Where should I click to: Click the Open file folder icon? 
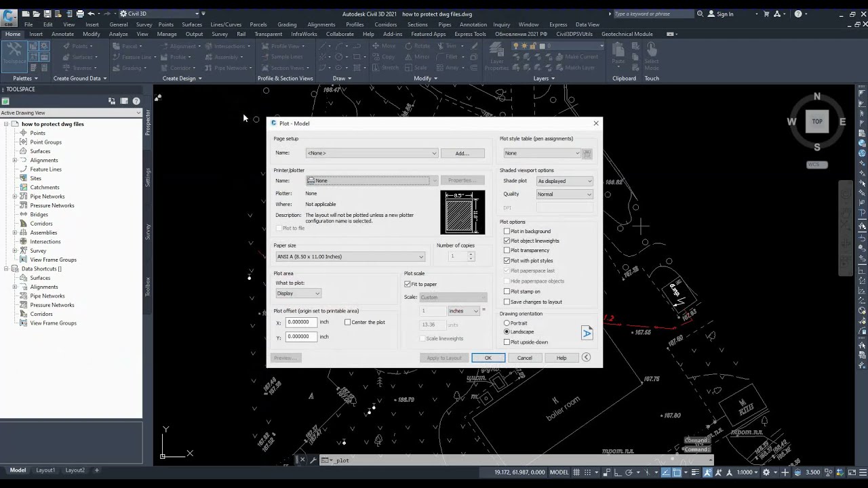tap(37, 14)
